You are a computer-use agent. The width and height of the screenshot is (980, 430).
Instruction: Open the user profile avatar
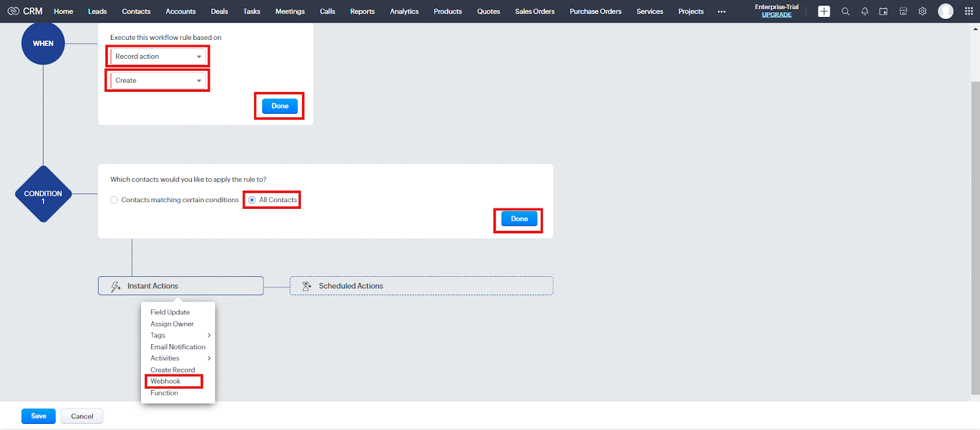pyautogui.click(x=946, y=11)
